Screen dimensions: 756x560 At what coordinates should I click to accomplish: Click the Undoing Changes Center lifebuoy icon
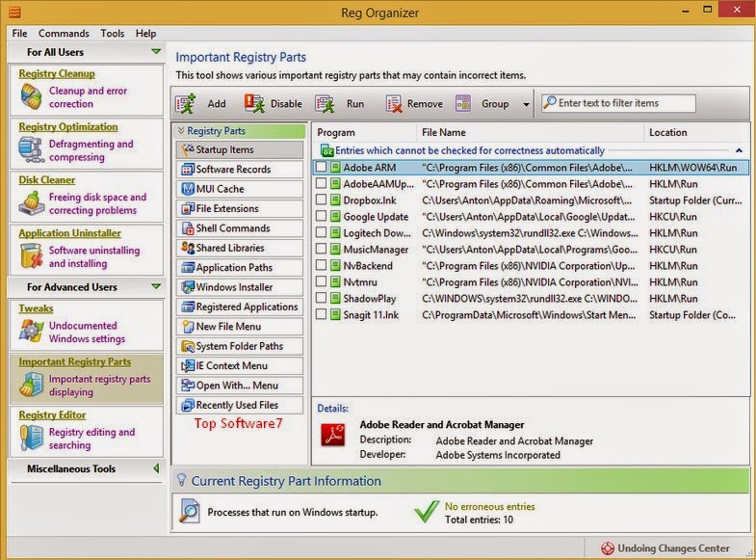click(x=608, y=548)
